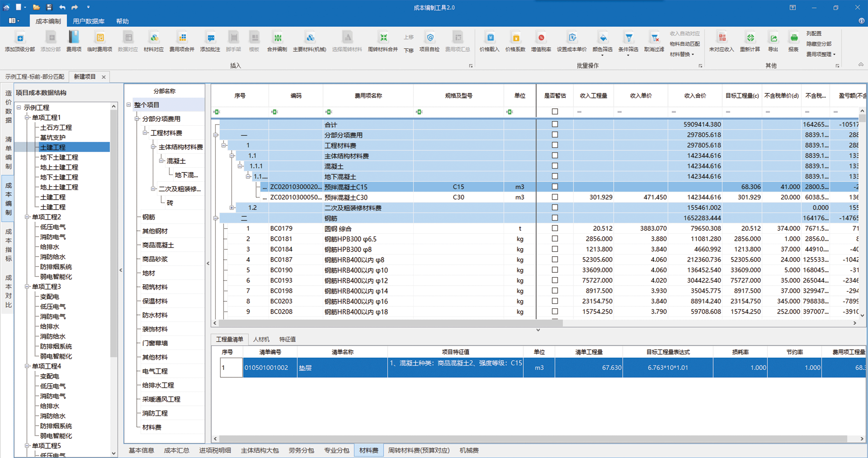Open the 费用项整理 dropdown
This screenshot has width=868, height=458.
click(x=821, y=54)
